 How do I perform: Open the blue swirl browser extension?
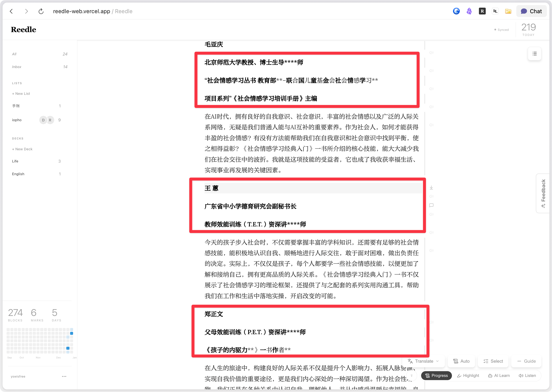(x=456, y=11)
